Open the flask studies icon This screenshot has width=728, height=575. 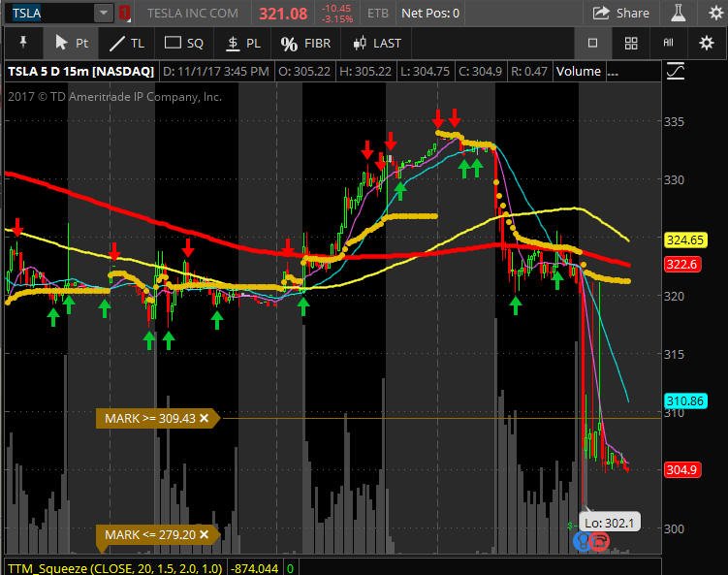coord(679,13)
